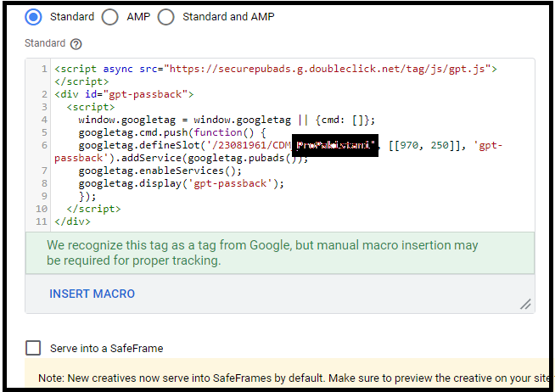This screenshot has height=392, width=555.
Task: Click code line with div id gpt-passback
Action: coord(124,94)
